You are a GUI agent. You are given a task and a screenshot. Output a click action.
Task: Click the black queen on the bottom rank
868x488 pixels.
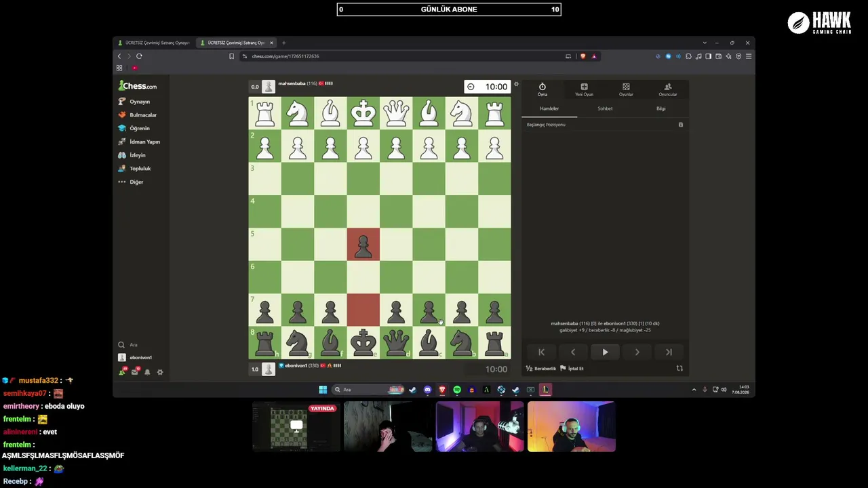point(396,343)
